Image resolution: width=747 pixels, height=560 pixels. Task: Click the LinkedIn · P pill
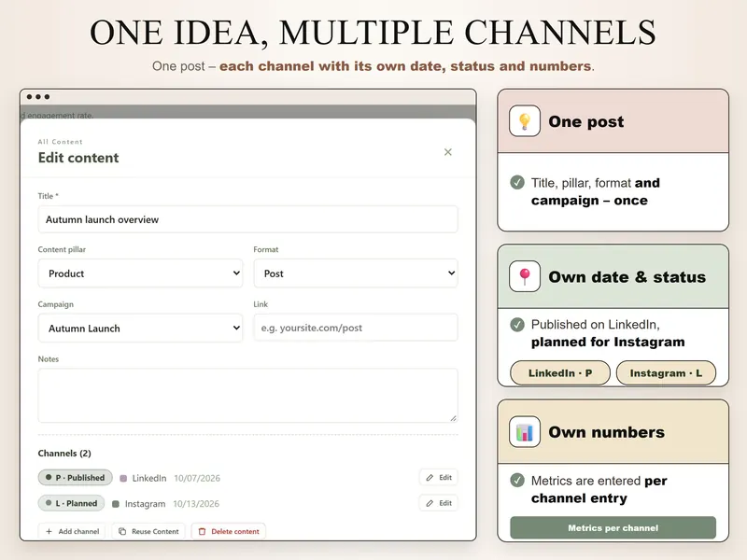(560, 372)
